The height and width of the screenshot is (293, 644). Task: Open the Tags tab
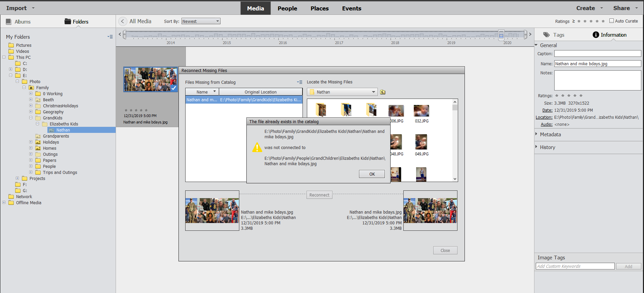(x=554, y=35)
